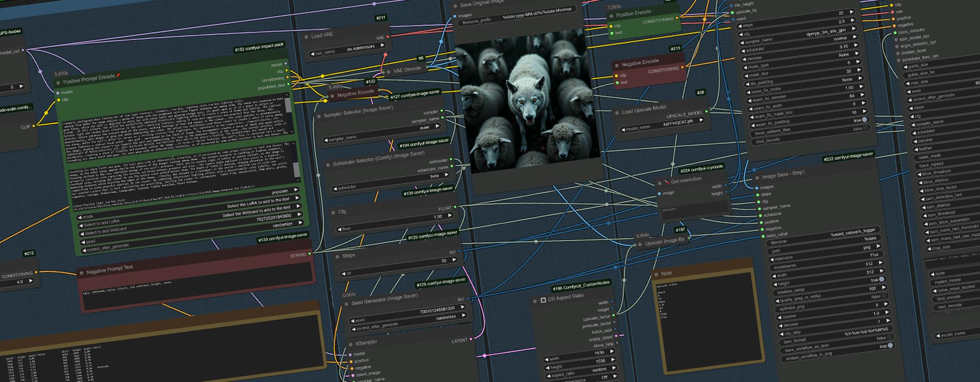Click the time_format field in Image Save
Screen dimensions: 980x382
[836, 335]
